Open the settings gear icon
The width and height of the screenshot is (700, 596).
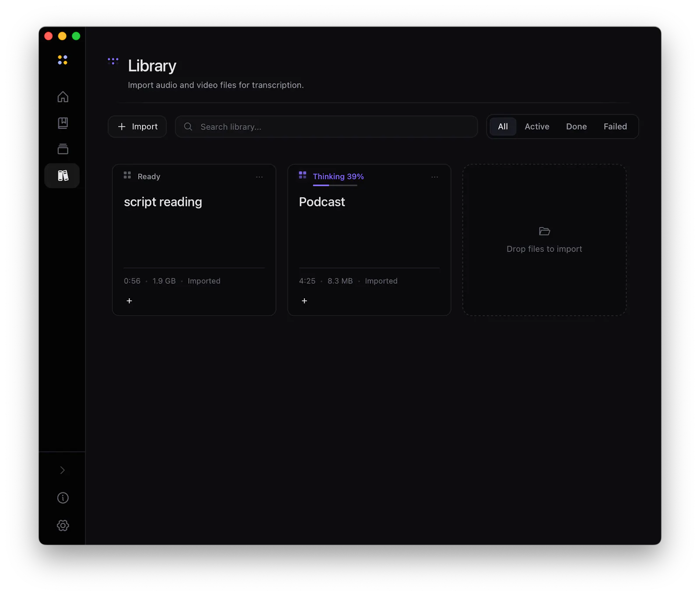pos(63,525)
